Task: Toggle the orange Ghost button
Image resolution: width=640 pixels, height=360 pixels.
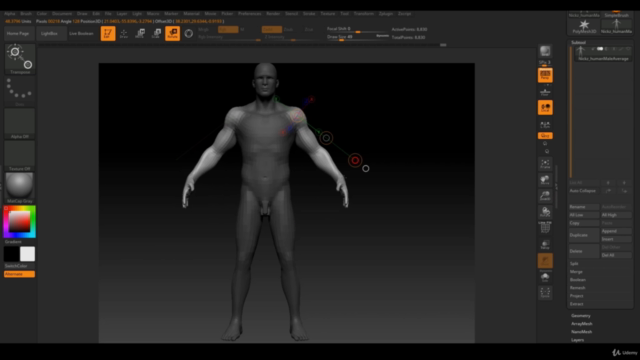Action: point(545,261)
